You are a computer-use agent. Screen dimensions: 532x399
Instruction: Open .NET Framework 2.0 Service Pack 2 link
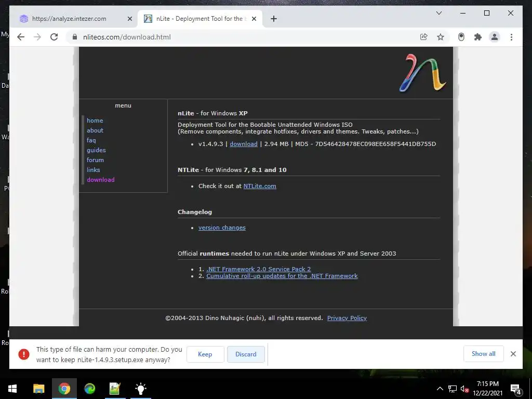258,269
